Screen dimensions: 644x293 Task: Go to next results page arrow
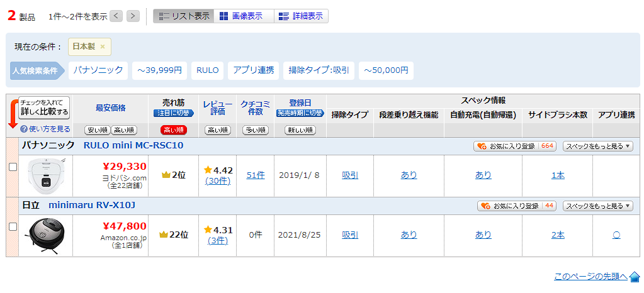(x=133, y=16)
